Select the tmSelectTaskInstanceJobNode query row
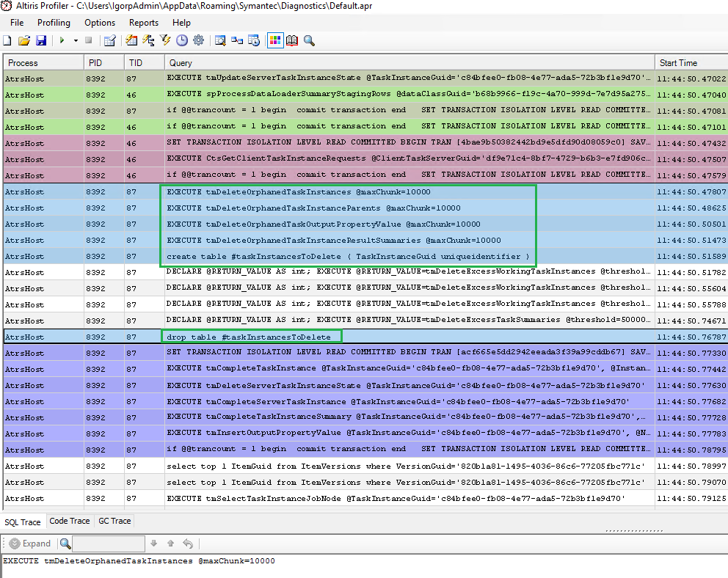 pyautogui.click(x=365, y=498)
